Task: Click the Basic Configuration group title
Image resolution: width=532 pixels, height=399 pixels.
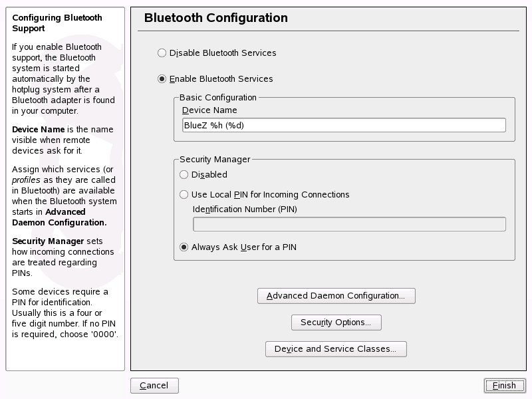Action: (217, 98)
